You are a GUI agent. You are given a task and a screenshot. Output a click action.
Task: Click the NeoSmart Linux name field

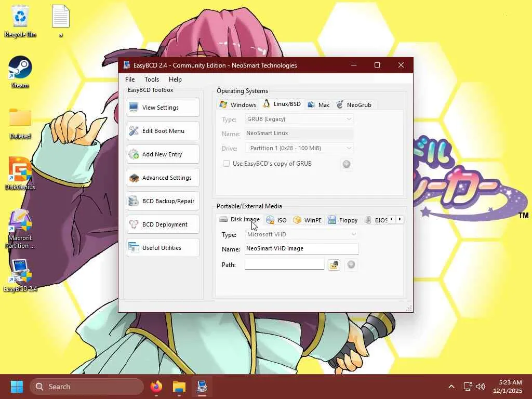(x=299, y=134)
